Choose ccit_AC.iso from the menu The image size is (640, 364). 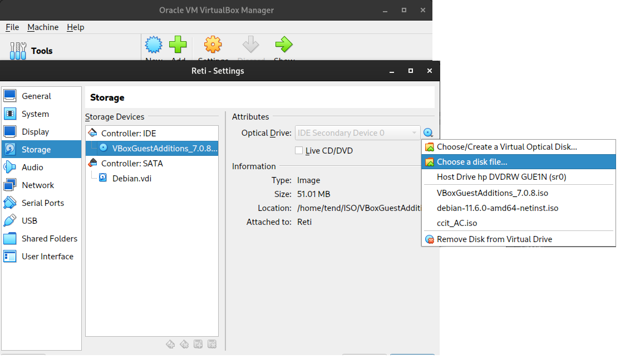tap(518, 223)
